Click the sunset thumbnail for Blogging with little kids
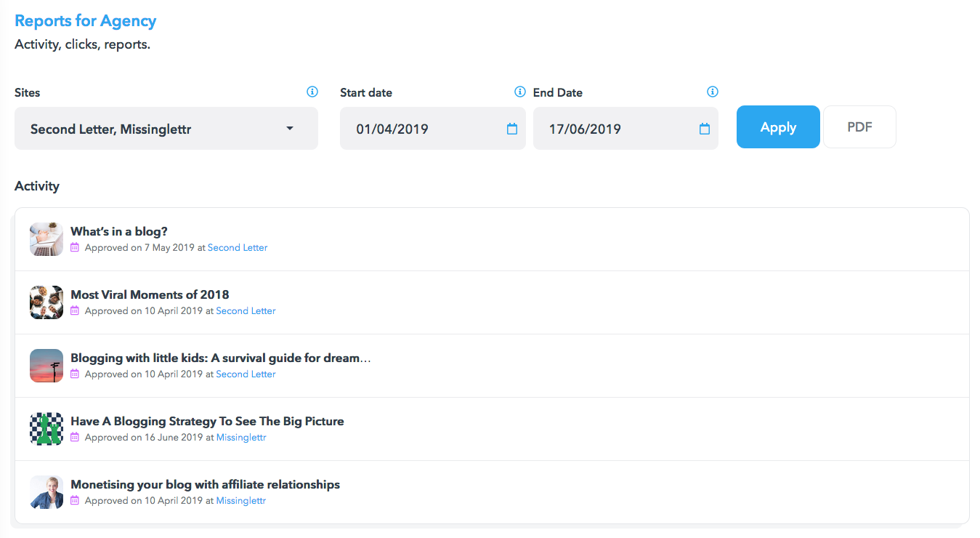The width and height of the screenshot is (980, 538). point(46,366)
